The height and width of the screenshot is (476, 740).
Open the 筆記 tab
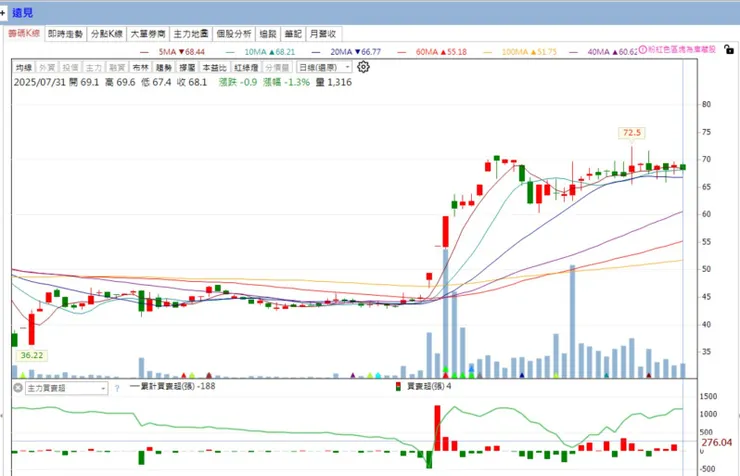click(293, 34)
